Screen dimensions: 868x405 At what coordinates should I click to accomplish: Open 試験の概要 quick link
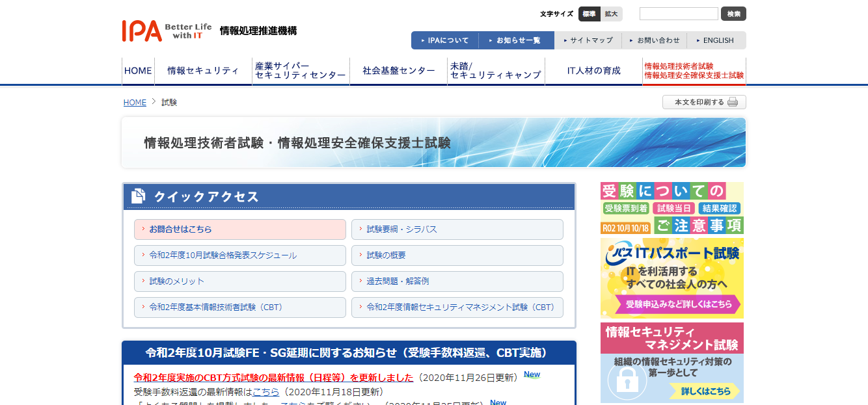tap(457, 255)
